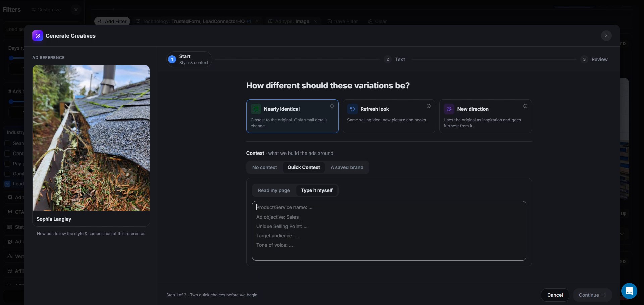Click Add Filter in background filters bar

pos(112,21)
